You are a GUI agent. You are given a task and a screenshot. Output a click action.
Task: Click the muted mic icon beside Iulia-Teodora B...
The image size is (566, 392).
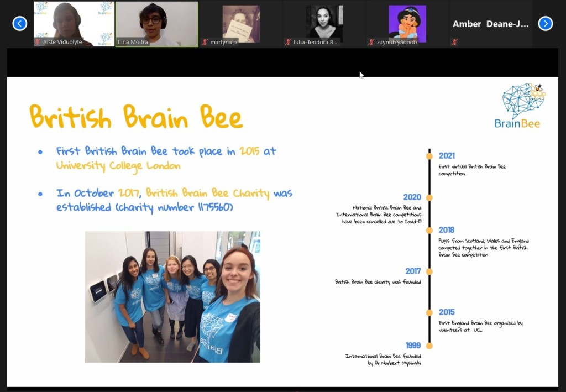point(288,42)
